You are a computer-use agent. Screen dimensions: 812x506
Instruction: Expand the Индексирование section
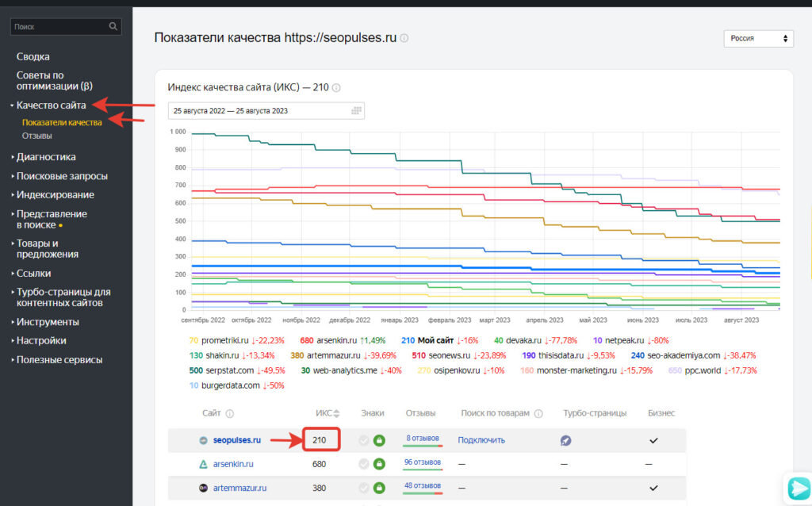(55, 195)
